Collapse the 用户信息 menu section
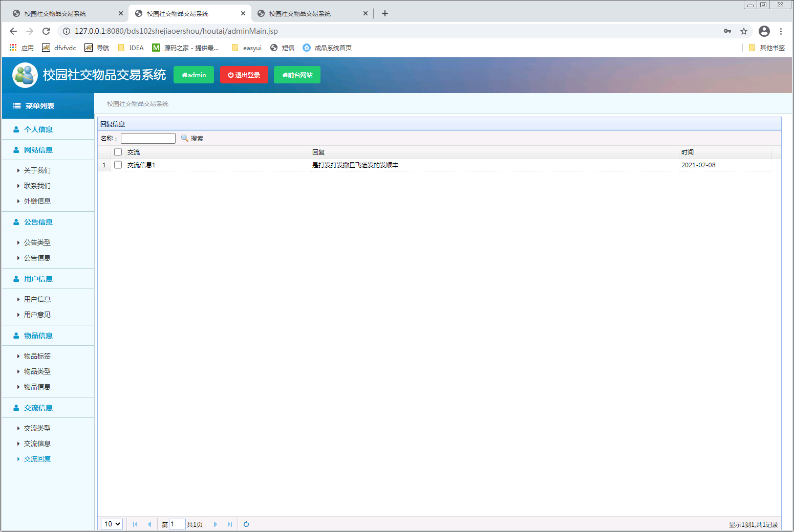The width and height of the screenshot is (794, 532). point(48,279)
